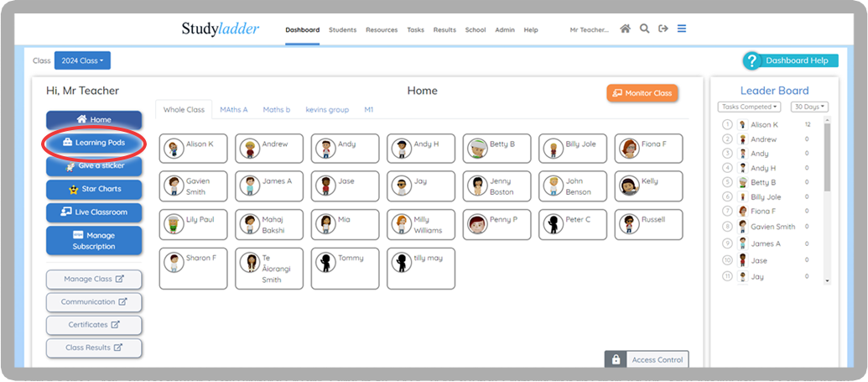868x382 pixels.
Task: Select the kevins group tab
Action: click(327, 110)
